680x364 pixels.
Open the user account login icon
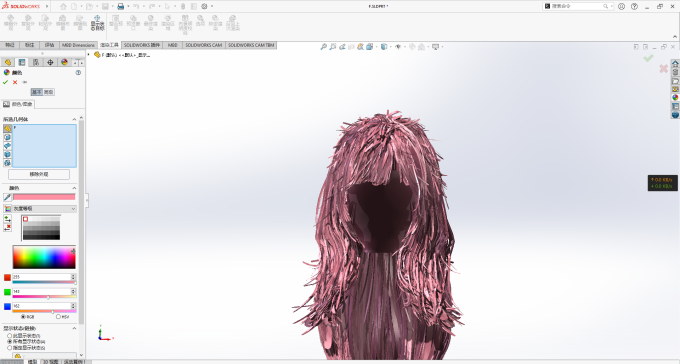coord(621,7)
